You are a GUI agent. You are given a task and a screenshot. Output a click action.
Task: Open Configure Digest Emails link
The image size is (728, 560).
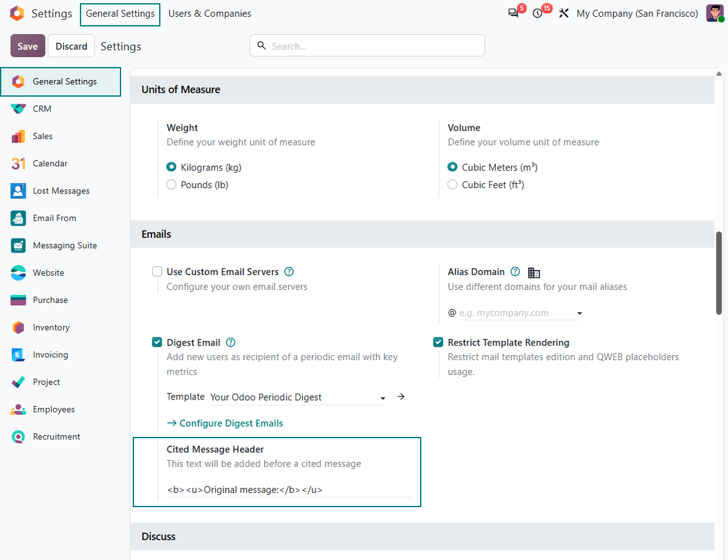[x=225, y=423]
